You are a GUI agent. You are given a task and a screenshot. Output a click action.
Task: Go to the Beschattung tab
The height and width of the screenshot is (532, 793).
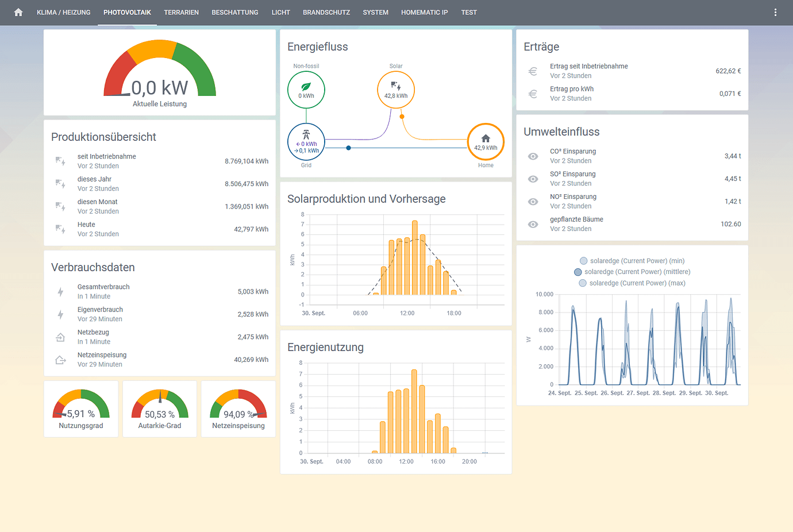coord(235,12)
